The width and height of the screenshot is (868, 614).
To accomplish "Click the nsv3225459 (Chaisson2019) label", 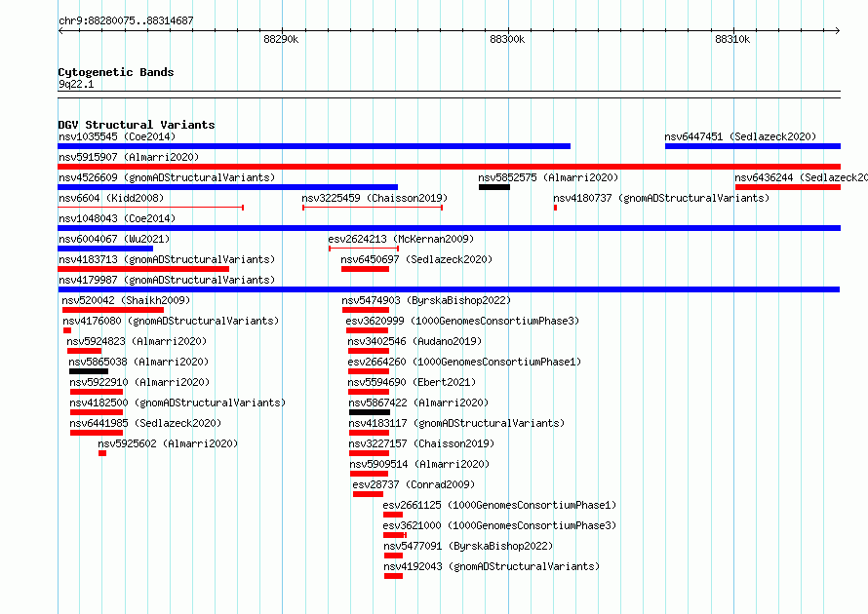I will point(375,198).
